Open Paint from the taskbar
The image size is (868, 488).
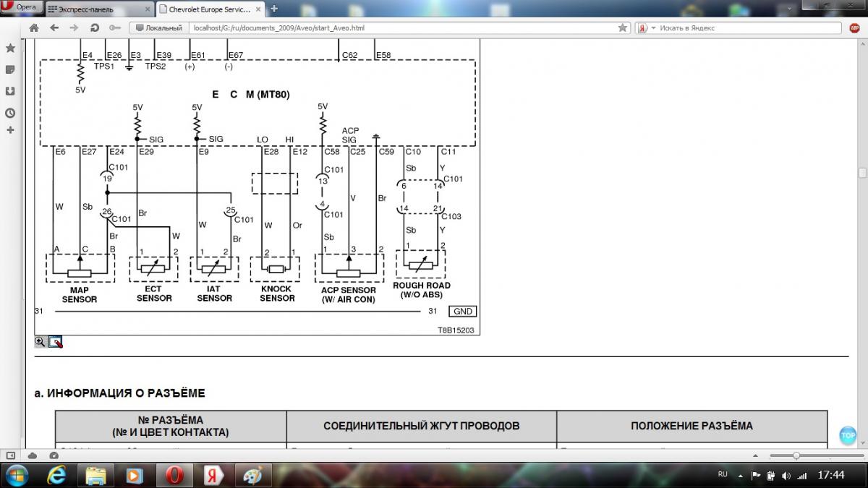252,476
